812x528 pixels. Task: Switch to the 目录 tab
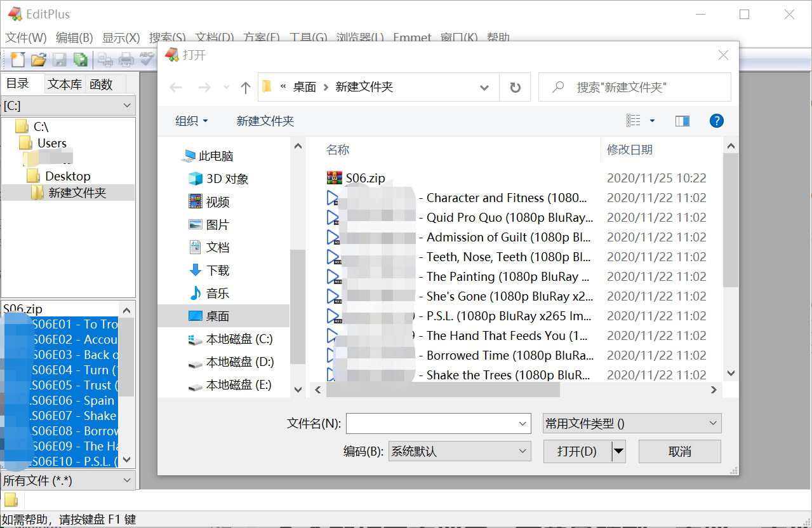click(x=18, y=83)
